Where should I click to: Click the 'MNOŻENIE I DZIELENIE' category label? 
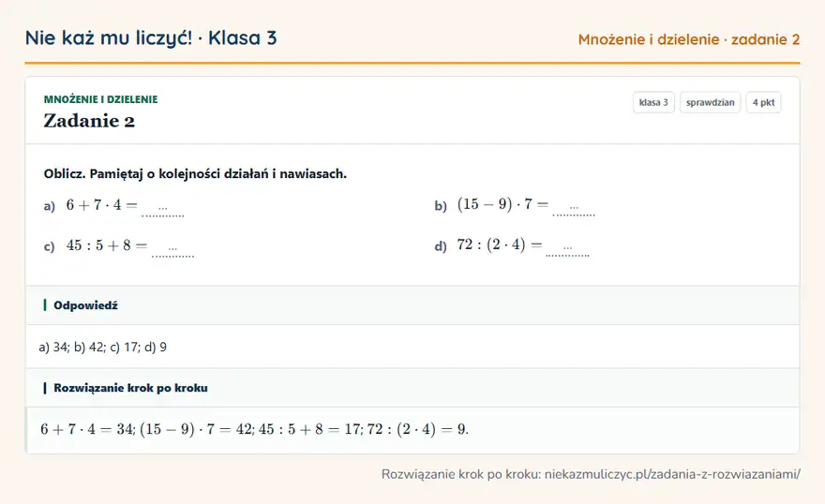pyautogui.click(x=100, y=99)
